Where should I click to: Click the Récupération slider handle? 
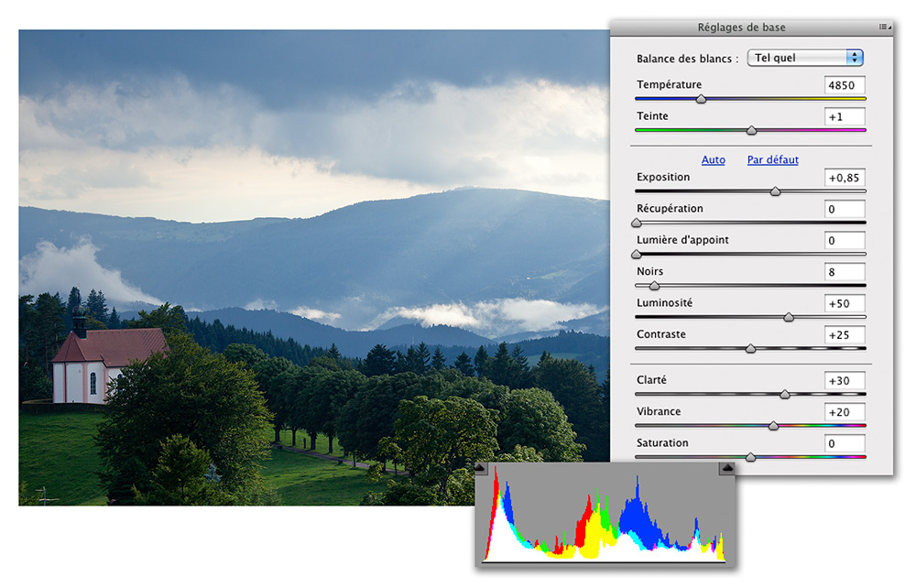coord(637,223)
